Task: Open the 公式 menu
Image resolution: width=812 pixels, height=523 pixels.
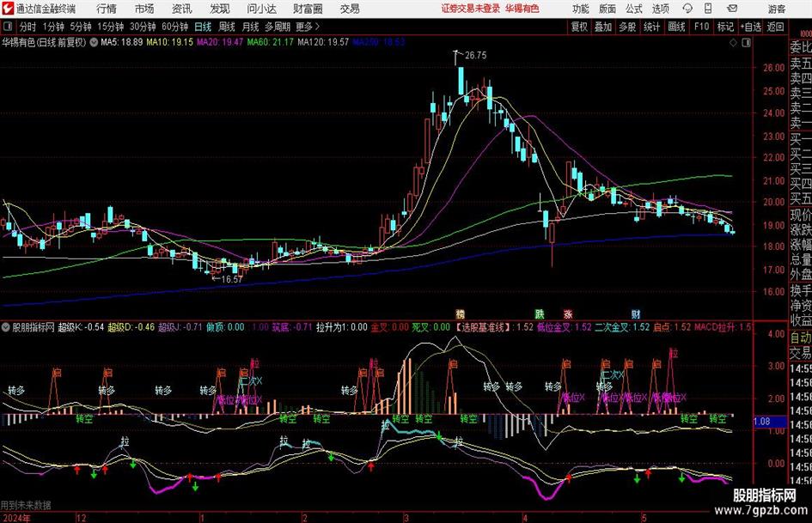Action: (x=633, y=9)
